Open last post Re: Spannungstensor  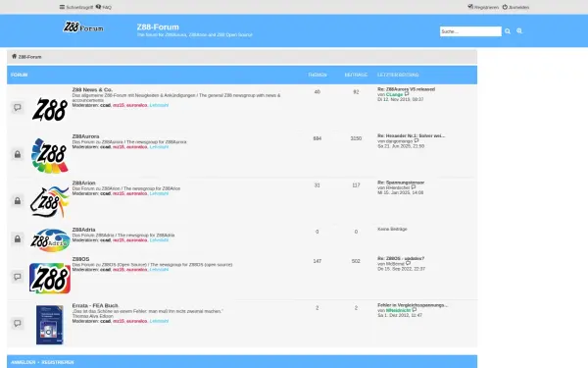tap(401, 183)
